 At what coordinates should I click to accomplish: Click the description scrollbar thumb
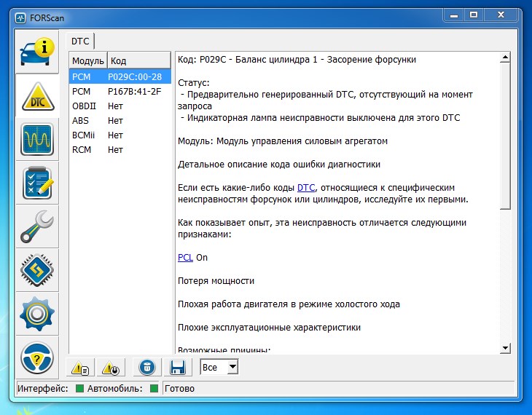[505, 136]
